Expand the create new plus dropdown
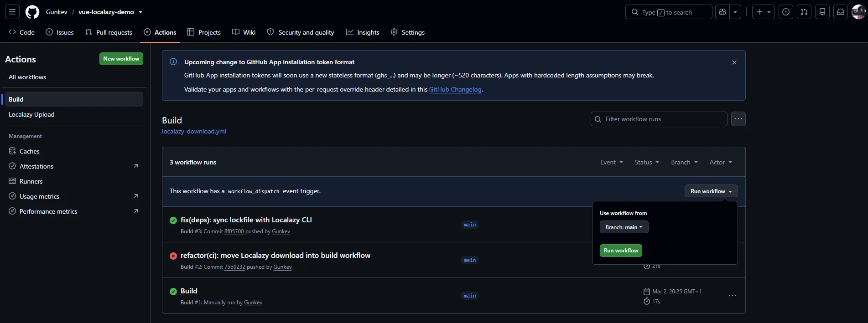This screenshot has height=323, width=868. (764, 12)
